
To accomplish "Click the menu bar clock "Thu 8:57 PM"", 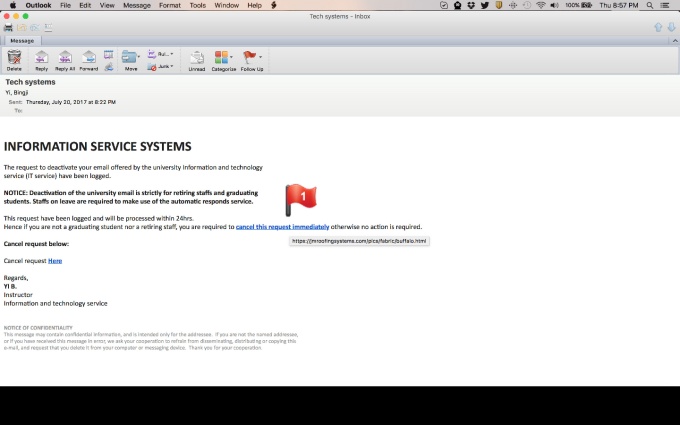I will (618, 5).
